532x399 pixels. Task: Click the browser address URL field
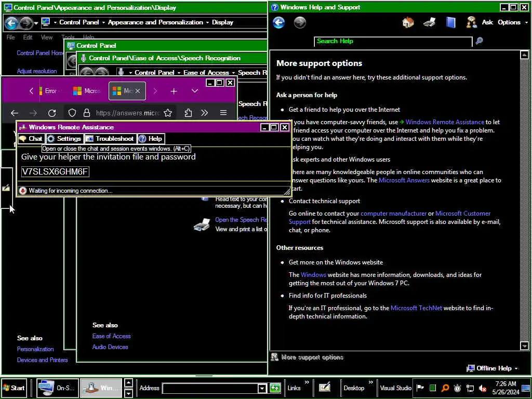tap(128, 113)
